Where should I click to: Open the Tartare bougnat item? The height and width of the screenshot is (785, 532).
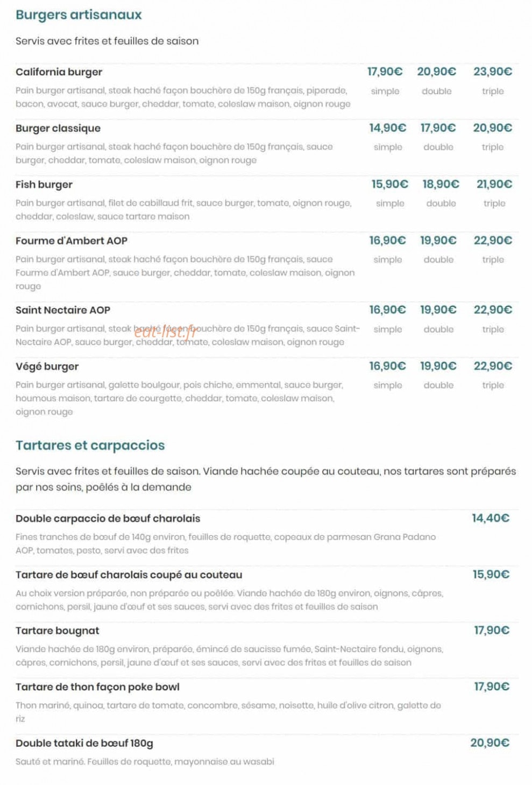point(58,631)
